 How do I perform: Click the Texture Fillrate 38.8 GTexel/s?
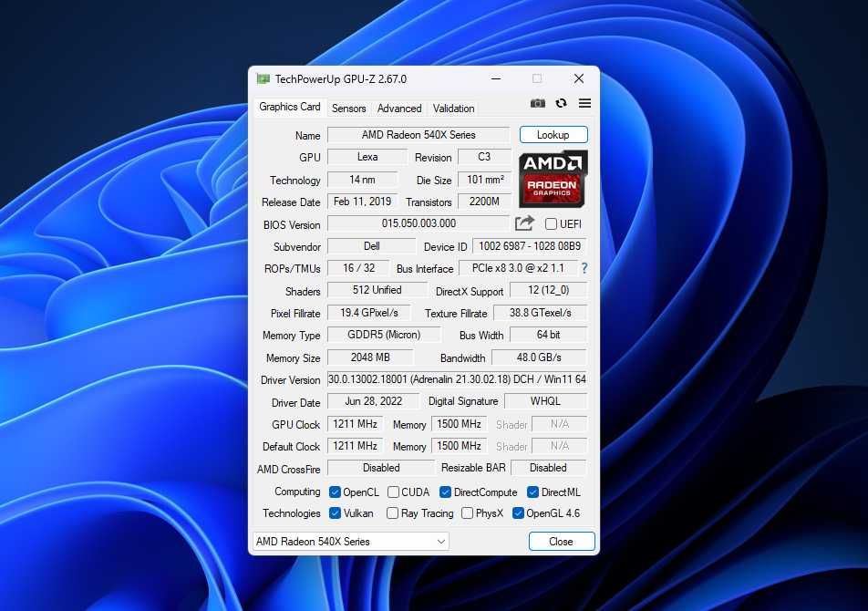pyautogui.click(x=540, y=313)
